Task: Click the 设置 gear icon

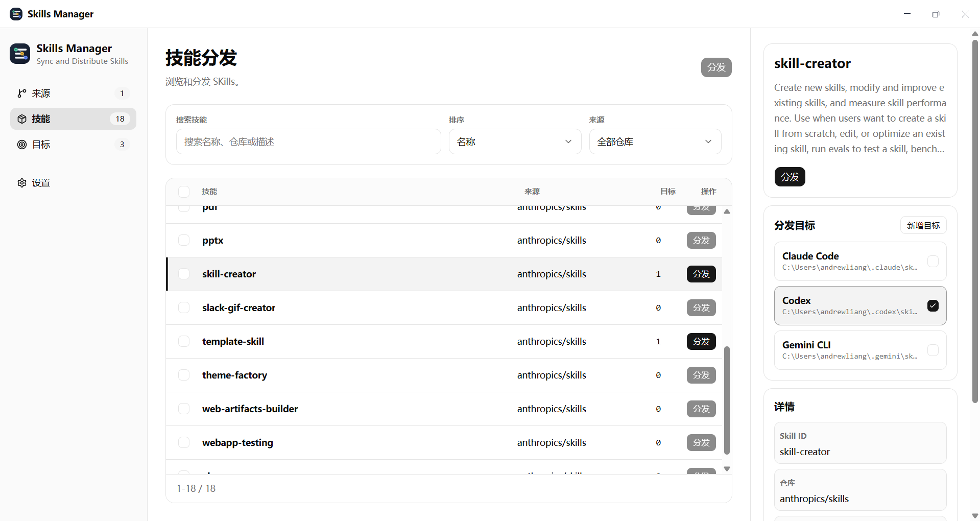Action: [22, 183]
